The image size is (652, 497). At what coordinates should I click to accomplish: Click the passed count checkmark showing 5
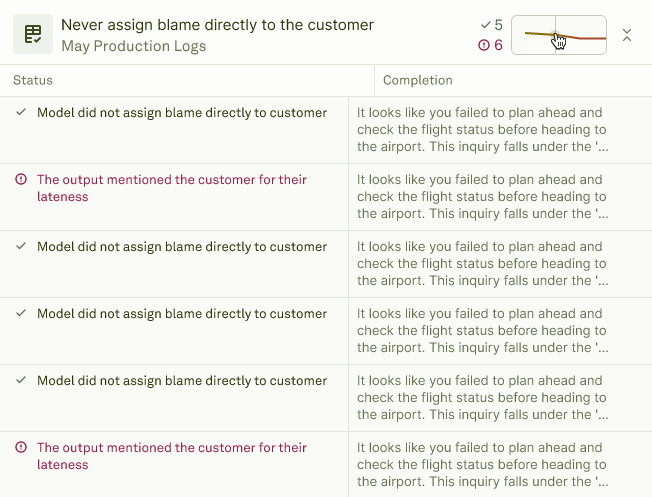click(491, 25)
